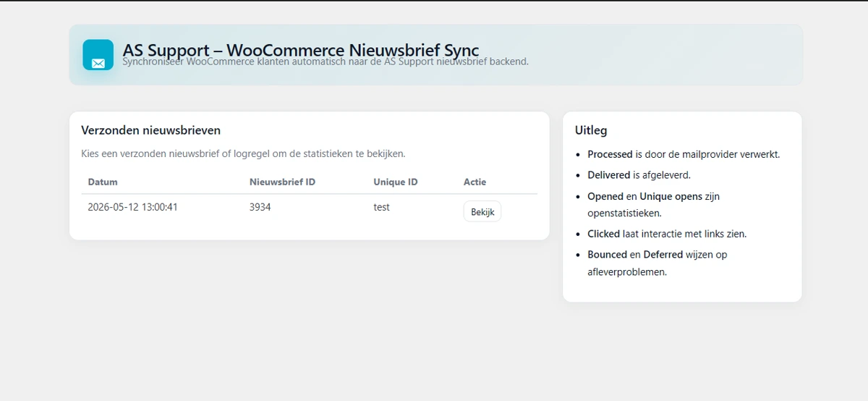Image resolution: width=868 pixels, height=401 pixels.
Task: Select the date cell 2026-05-12 13:00:41
Action: coord(133,207)
